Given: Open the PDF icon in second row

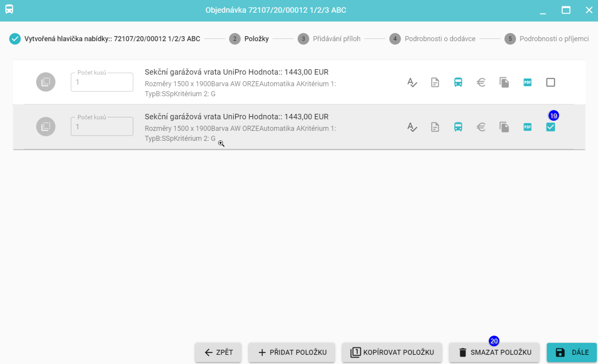Looking at the screenshot, I should click(528, 127).
